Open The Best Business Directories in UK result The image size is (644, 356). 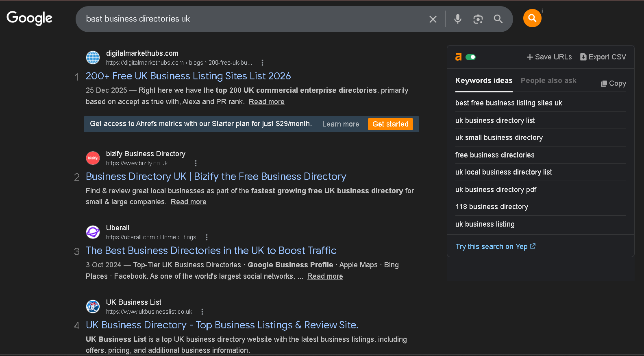coord(211,251)
